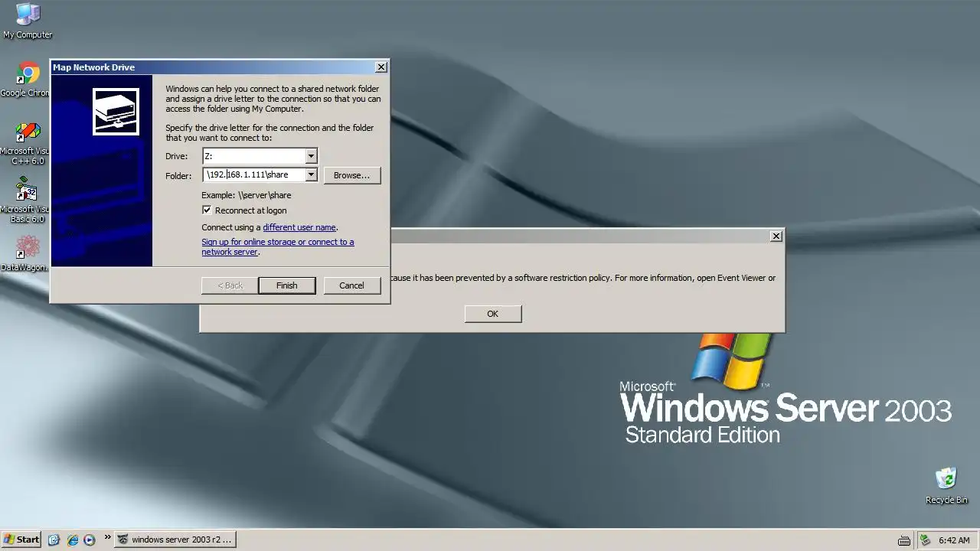Click the on-screen keyboard tray icon

click(904, 540)
